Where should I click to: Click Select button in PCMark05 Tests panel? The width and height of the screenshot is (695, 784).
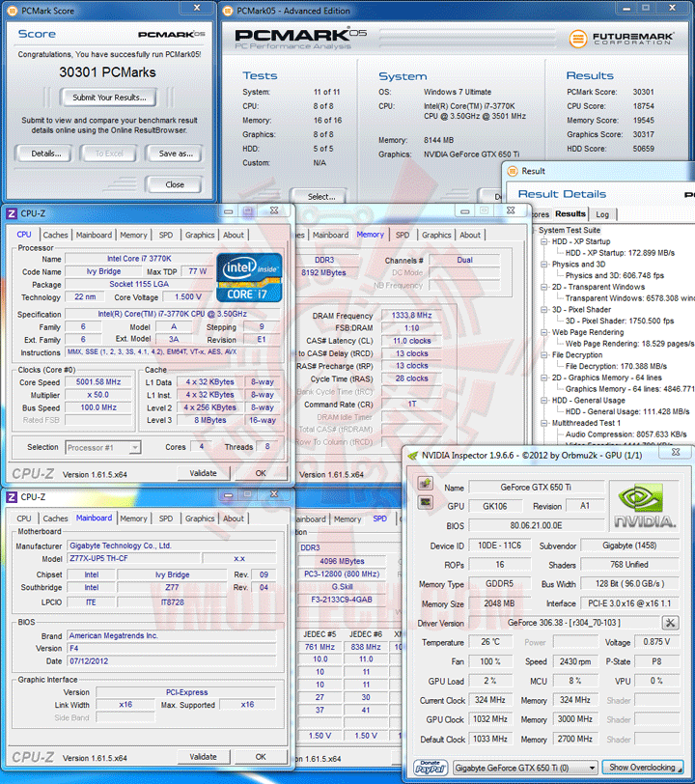coord(321,196)
